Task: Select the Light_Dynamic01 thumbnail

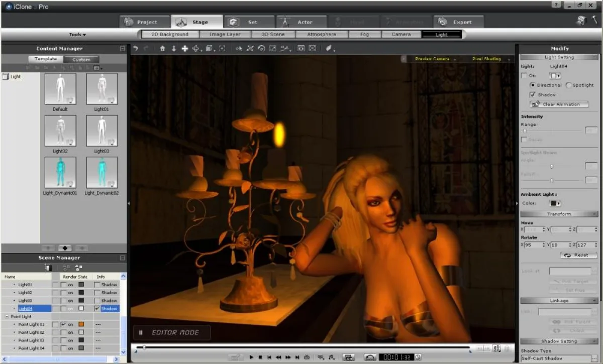Action: (60, 173)
